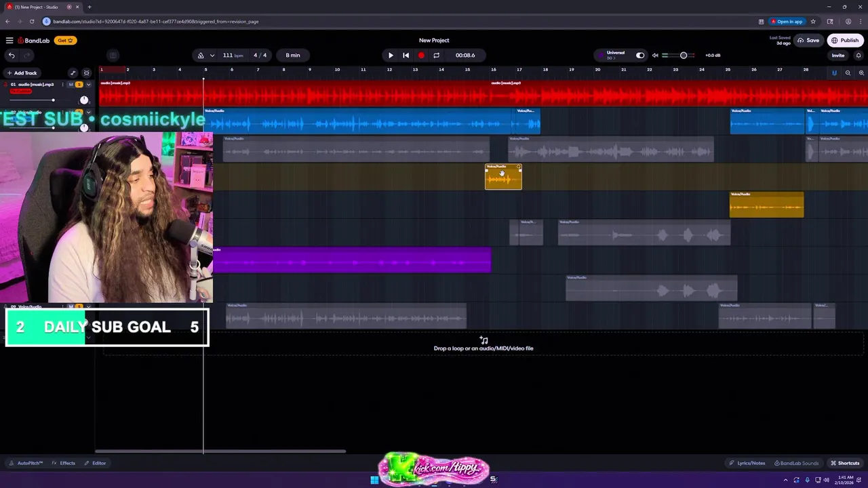Edit the 111 bpm tempo field
This screenshot has height=488, width=868.
click(x=232, y=56)
